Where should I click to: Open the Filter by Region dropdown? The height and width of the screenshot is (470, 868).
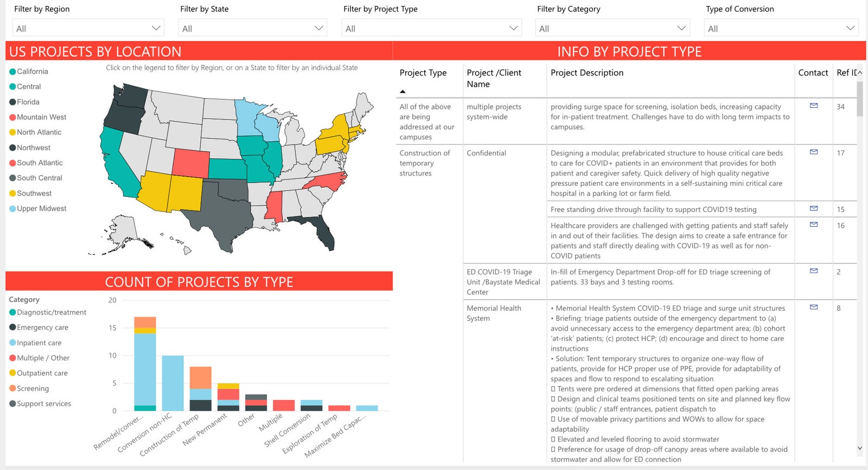pos(88,28)
